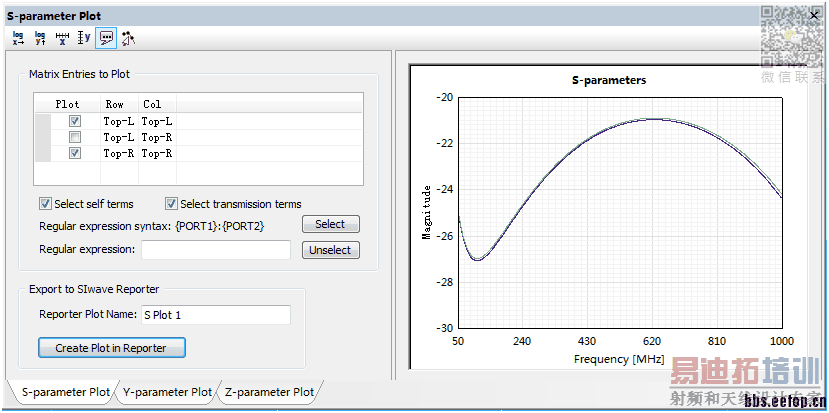Click the Plot column header
Image resolution: width=829 pixels, height=413 pixels.
67,104
